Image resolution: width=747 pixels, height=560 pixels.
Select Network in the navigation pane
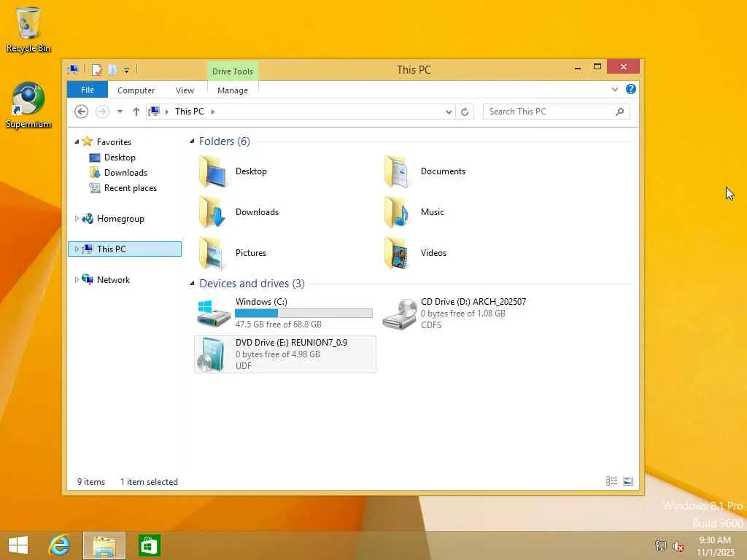[113, 279]
